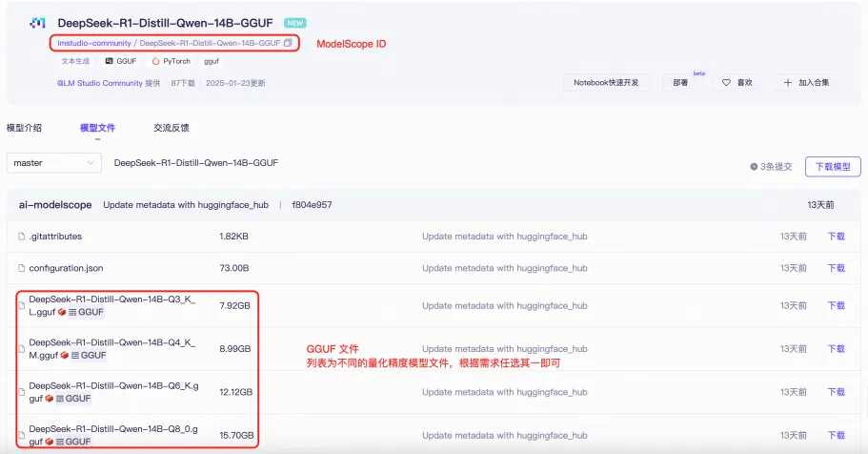Download the Q8_0.gguf file
868x454 pixels.
[836, 436]
